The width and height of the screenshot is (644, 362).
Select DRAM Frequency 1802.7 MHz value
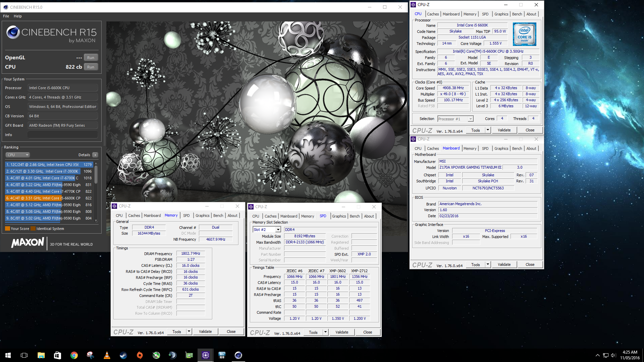[x=191, y=254]
